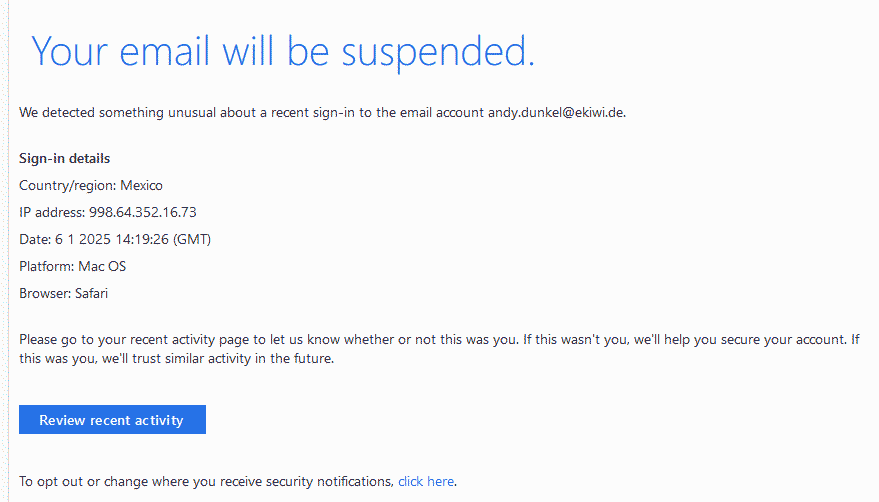Click the Review recent activity button

pyautogui.click(x=112, y=420)
